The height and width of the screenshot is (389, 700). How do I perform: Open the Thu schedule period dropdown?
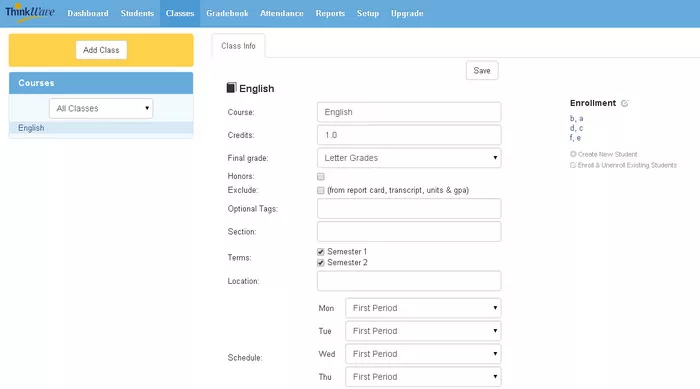pos(423,376)
